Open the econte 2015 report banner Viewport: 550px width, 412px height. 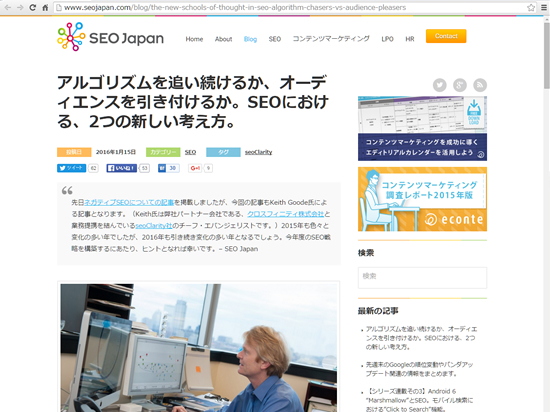(422, 199)
